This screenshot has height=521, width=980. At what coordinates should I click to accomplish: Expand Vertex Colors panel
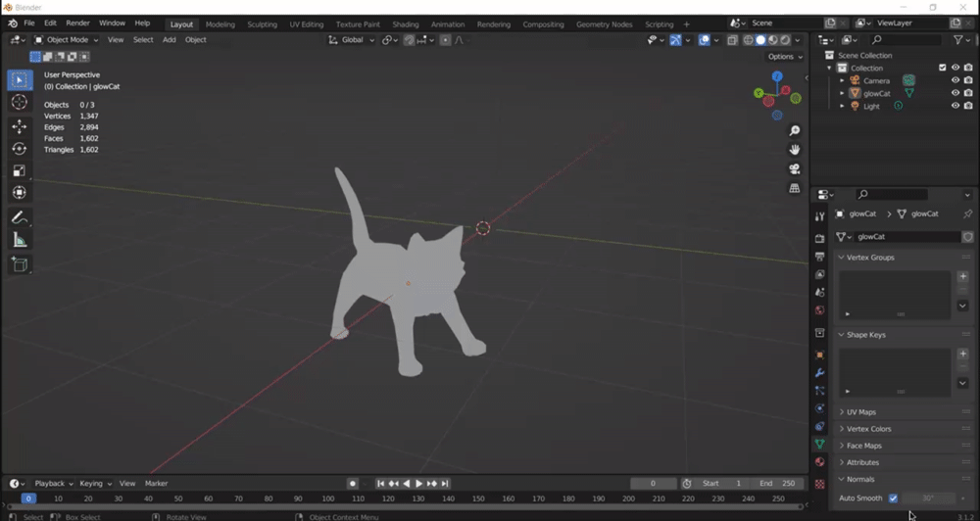(x=905, y=429)
